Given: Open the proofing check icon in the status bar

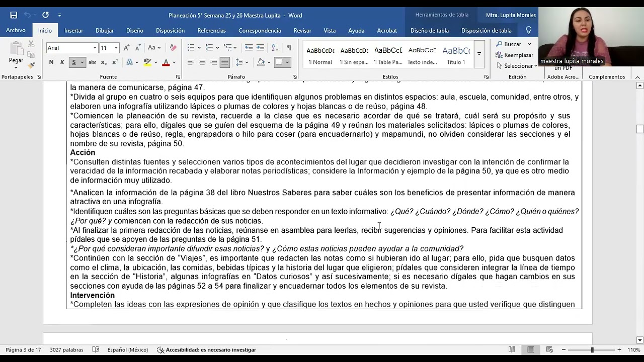Looking at the screenshot, I should [x=96, y=350].
